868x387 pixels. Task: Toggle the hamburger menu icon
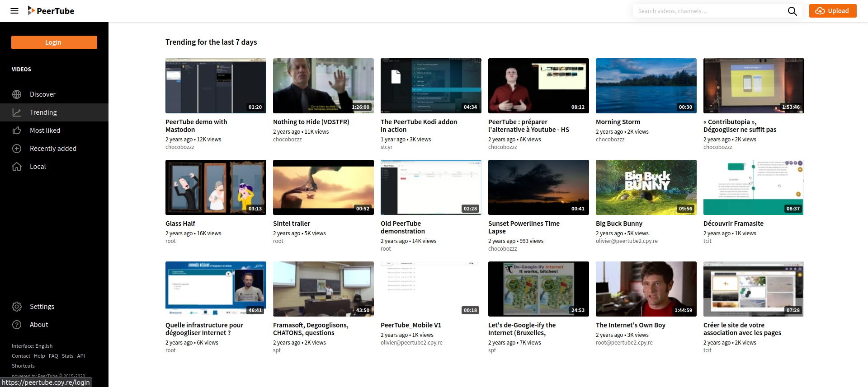[14, 11]
